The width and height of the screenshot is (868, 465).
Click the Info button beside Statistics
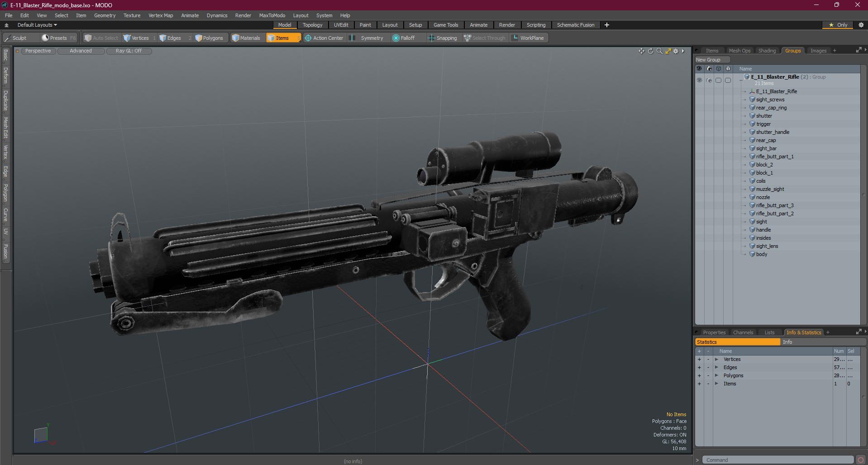[x=823, y=342]
